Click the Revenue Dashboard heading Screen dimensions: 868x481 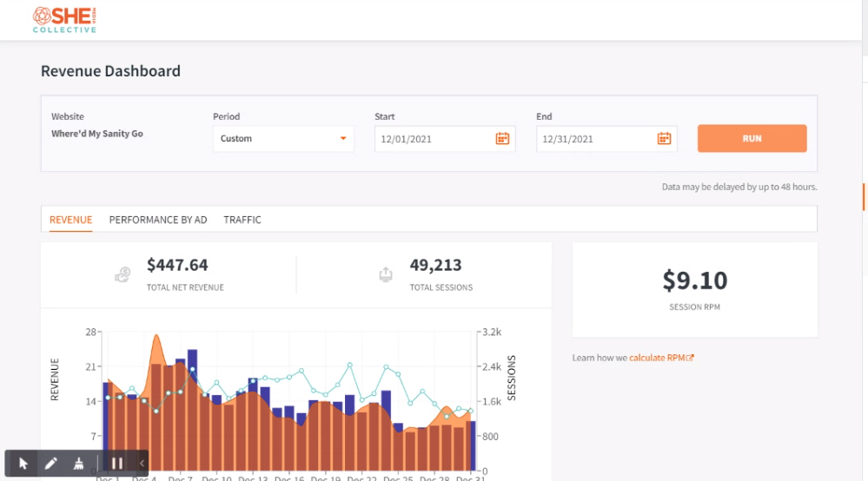coord(110,71)
